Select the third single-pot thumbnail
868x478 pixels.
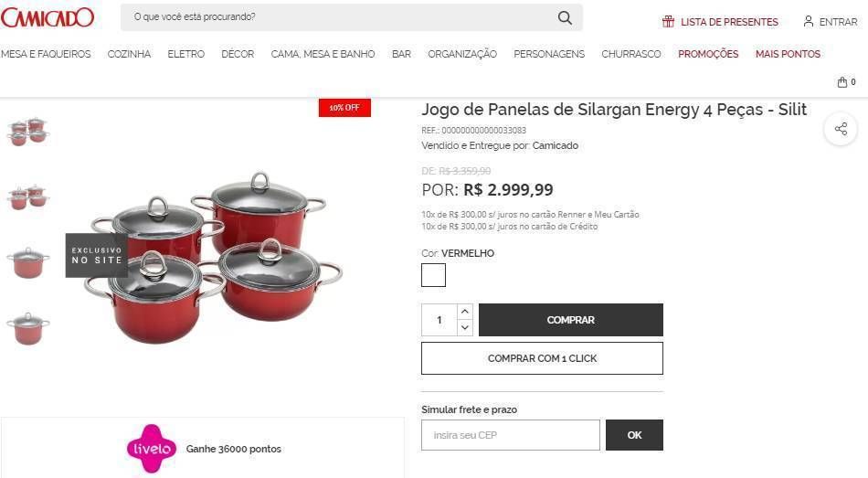pyautogui.click(x=27, y=263)
